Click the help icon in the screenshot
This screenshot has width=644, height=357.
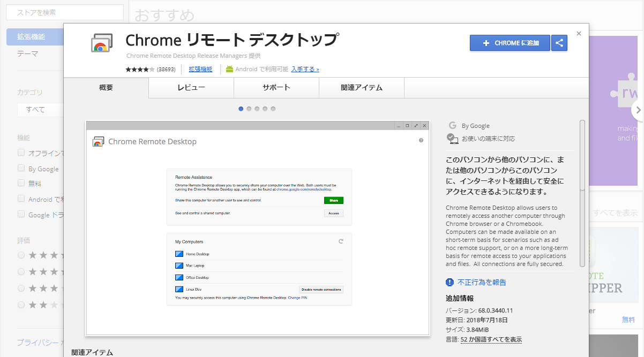click(421, 140)
